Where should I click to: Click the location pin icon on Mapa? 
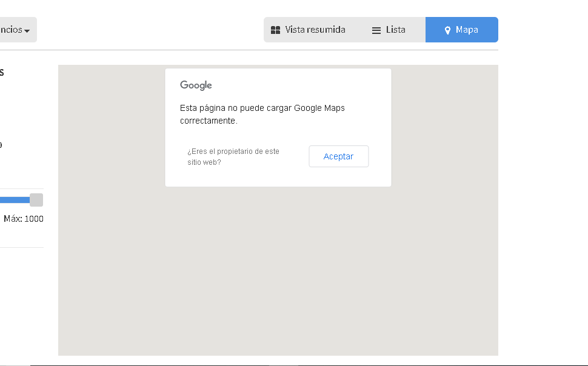[447, 30]
